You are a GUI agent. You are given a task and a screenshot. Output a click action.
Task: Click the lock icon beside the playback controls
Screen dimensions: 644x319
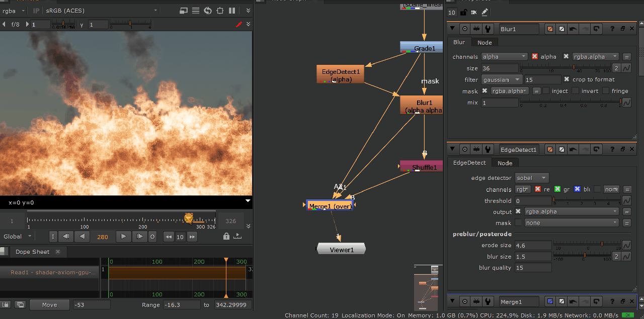[x=226, y=236]
